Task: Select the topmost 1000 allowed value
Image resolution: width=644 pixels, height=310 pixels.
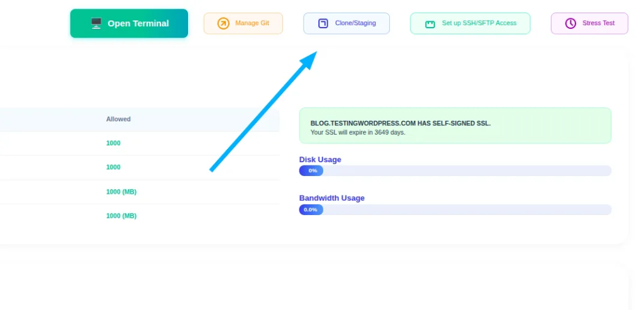Action: coord(113,143)
